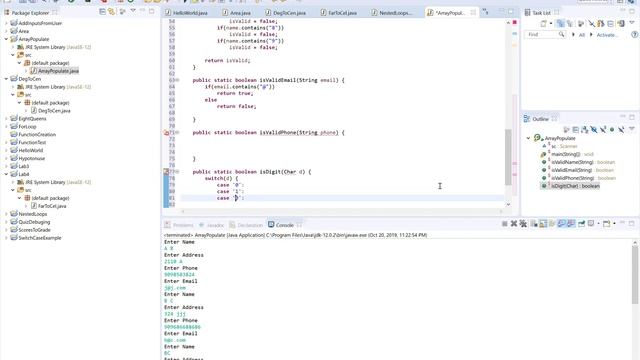Click Remove Launch X icon in Console
The height and width of the screenshot is (360, 640).
click(x=514, y=224)
